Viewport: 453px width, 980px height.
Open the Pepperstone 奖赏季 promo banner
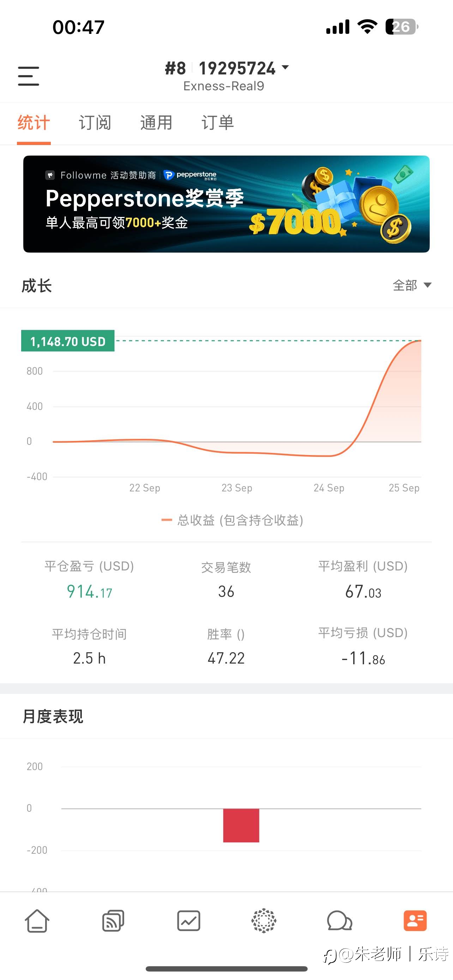pos(226,204)
